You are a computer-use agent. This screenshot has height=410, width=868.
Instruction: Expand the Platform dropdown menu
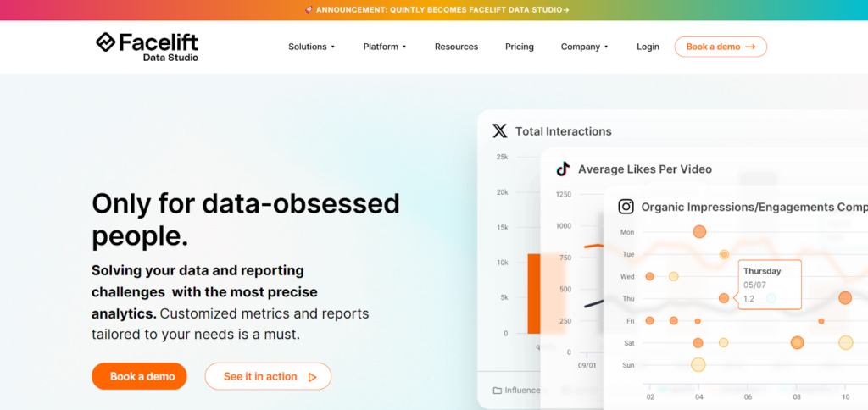pyautogui.click(x=385, y=47)
